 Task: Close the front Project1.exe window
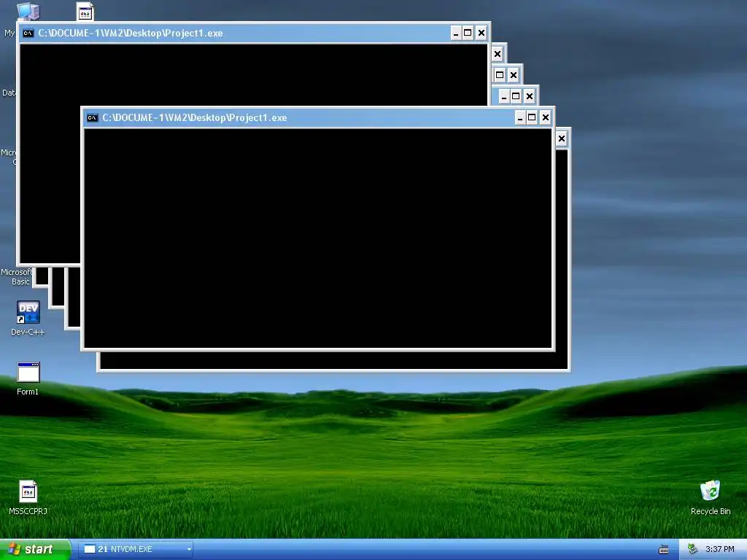(x=546, y=117)
